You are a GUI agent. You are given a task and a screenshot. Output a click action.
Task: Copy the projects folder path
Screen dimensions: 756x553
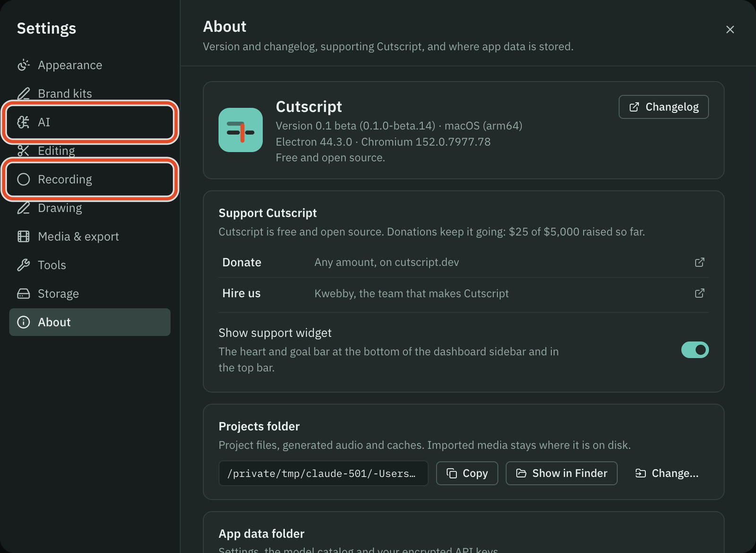[x=467, y=473]
